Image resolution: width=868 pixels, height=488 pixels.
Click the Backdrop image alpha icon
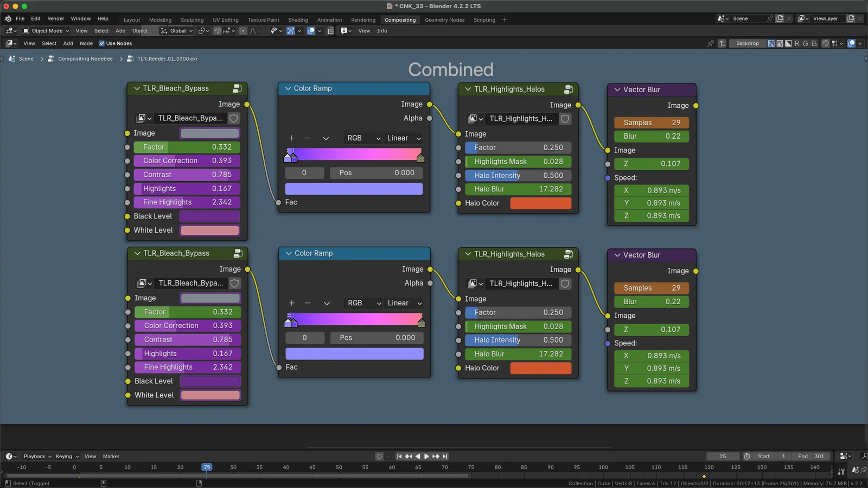pyautogui.click(x=780, y=43)
